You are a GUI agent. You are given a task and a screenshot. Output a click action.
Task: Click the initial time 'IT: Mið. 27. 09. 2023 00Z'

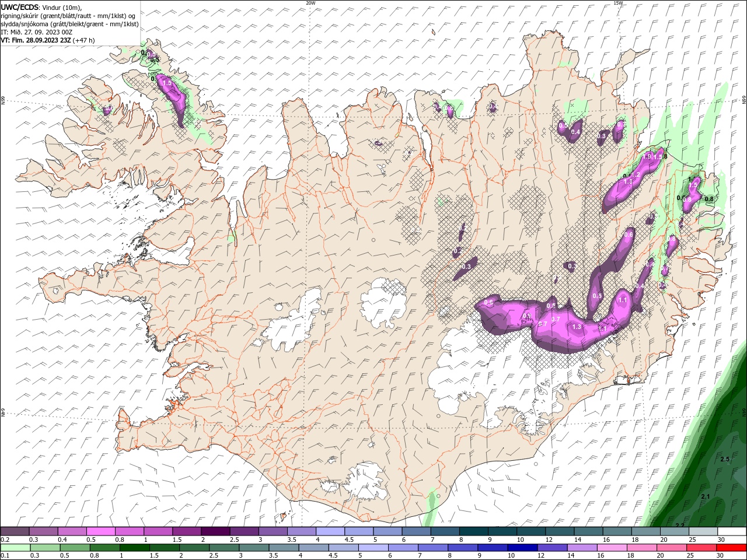coord(36,32)
